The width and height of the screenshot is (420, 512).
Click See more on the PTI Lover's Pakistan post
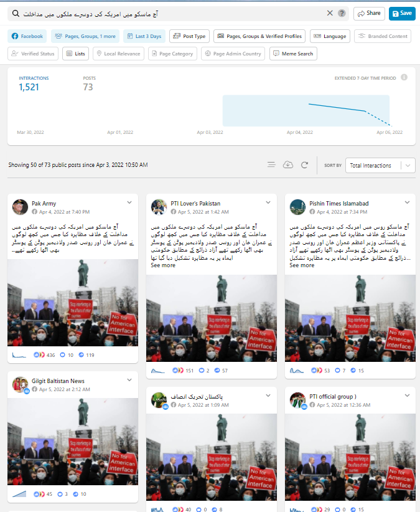point(163,265)
